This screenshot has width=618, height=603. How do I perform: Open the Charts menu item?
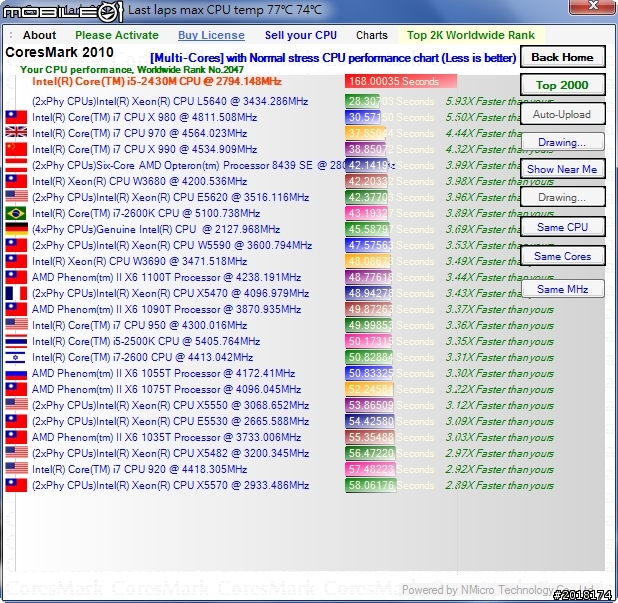click(x=372, y=35)
